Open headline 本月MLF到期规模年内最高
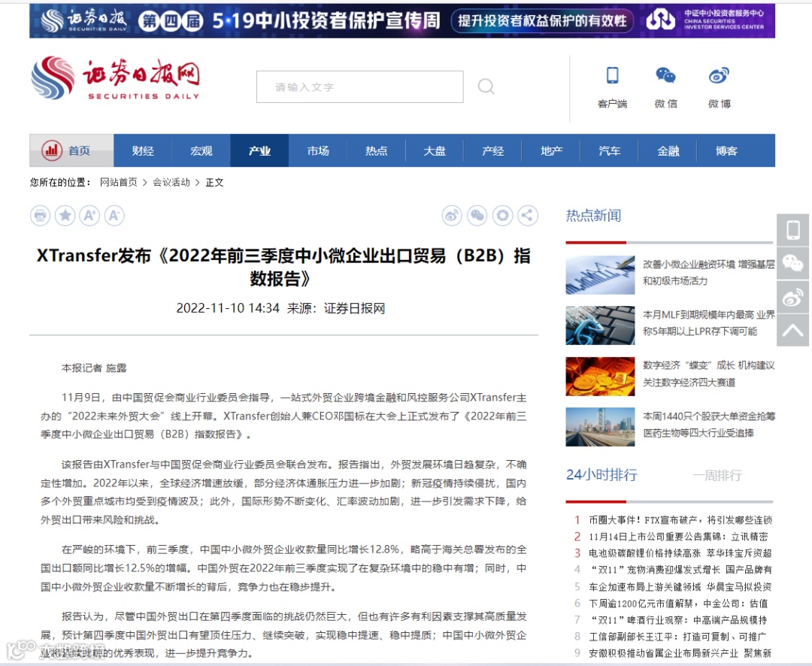The image size is (812, 666). pyautogui.click(x=708, y=322)
